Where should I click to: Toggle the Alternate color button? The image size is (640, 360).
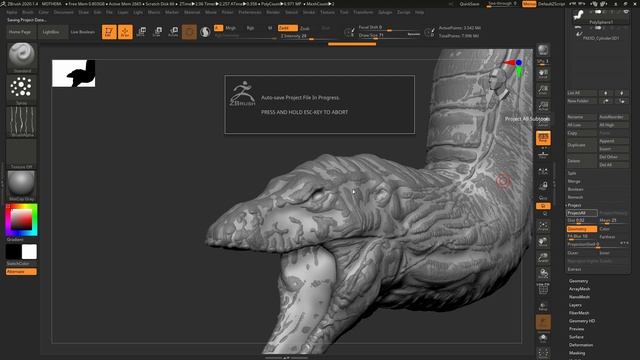(x=21, y=271)
